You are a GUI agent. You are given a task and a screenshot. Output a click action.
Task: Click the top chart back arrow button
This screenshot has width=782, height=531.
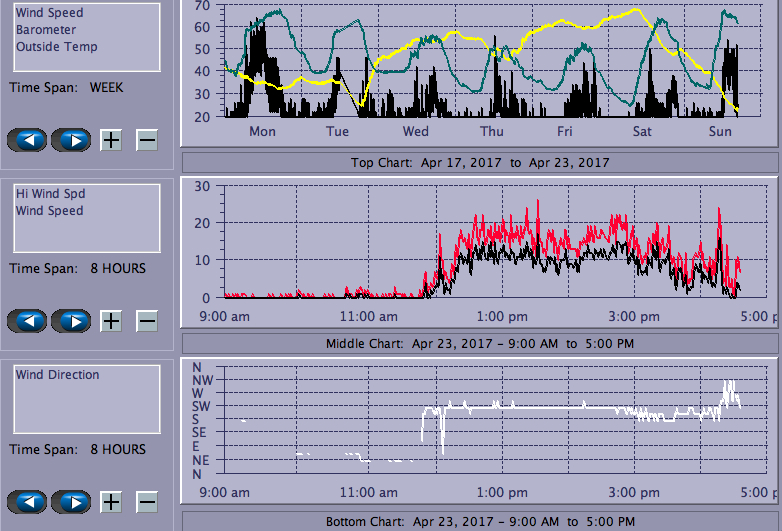point(27,139)
